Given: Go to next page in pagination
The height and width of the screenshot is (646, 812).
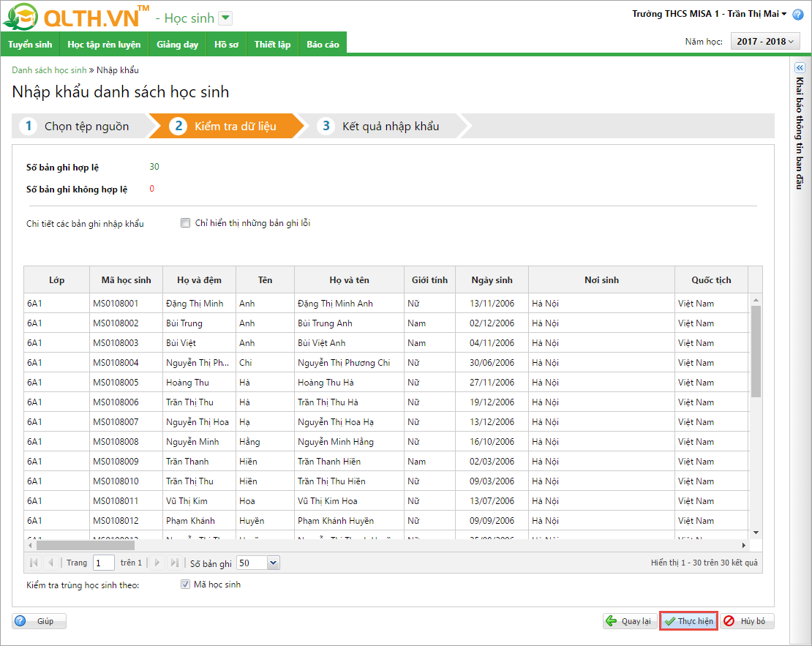Looking at the screenshot, I should click(157, 563).
